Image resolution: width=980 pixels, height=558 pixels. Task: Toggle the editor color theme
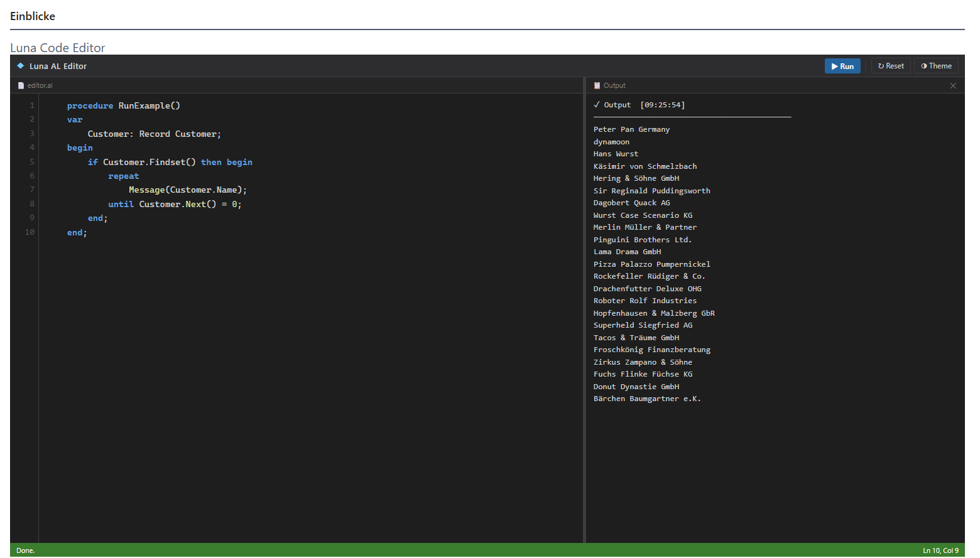[x=935, y=65]
